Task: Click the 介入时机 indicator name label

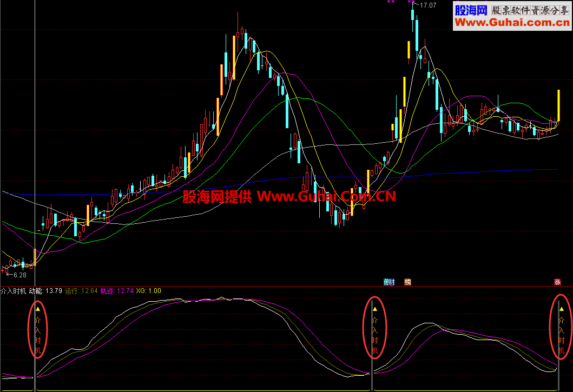Action: pyautogui.click(x=13, y=291)
